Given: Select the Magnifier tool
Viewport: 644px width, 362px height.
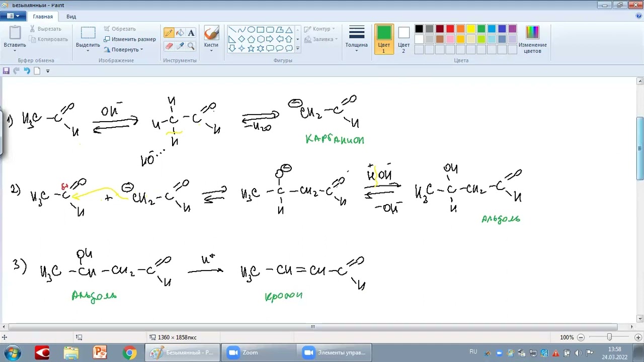Looking at the screenshot, I should [x=191, y=46].
